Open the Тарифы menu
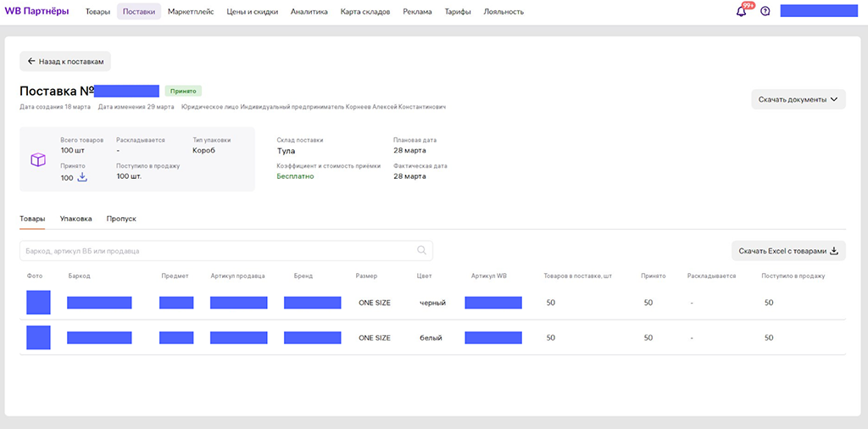Image resolution: width=868 pixels, height=429 pixels. pos(458,12)
